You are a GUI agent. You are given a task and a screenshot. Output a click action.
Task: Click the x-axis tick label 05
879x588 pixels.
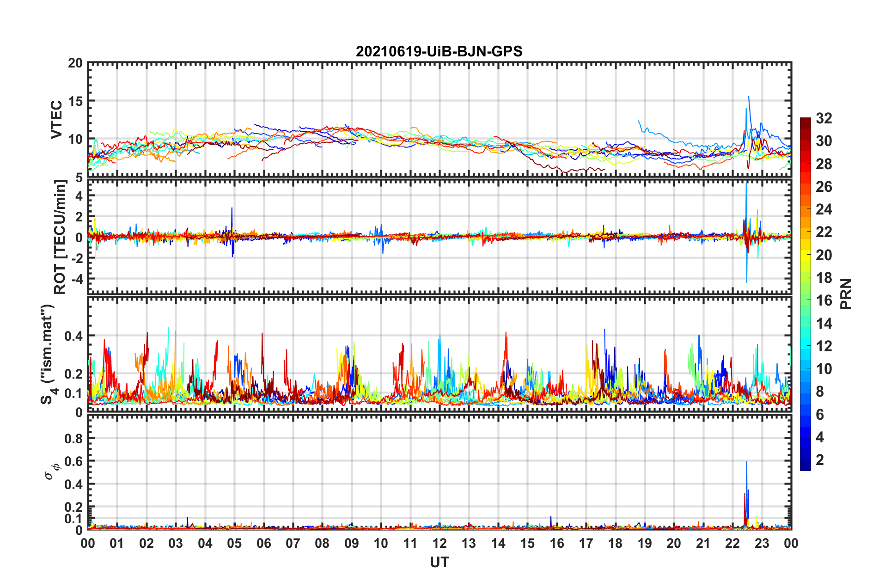[234, 543]
